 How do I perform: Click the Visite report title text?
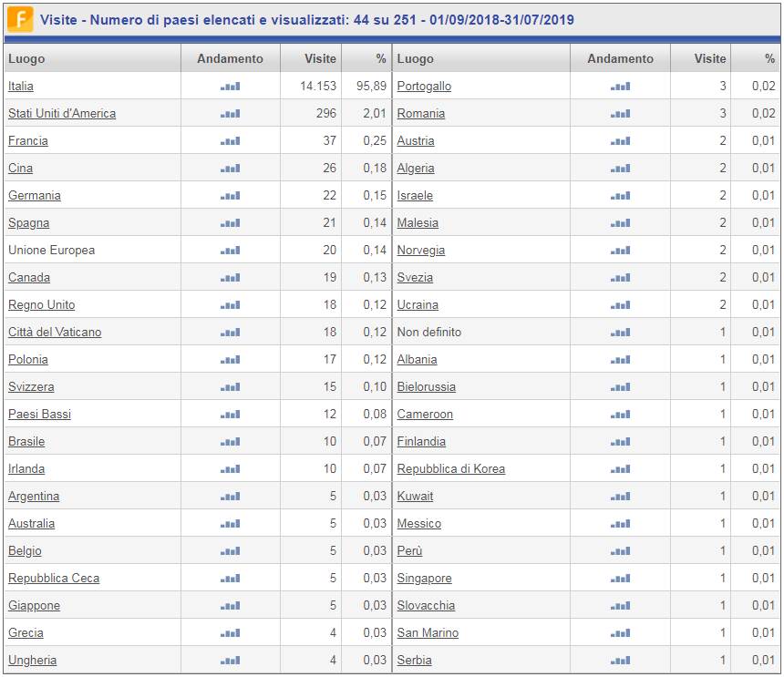coord(307,20)
